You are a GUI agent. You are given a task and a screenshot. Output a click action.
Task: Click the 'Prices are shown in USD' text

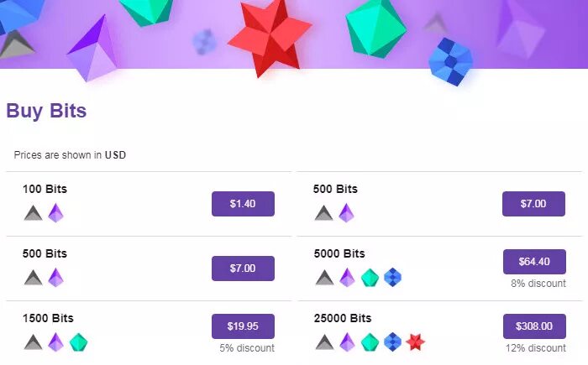(70, 155)
